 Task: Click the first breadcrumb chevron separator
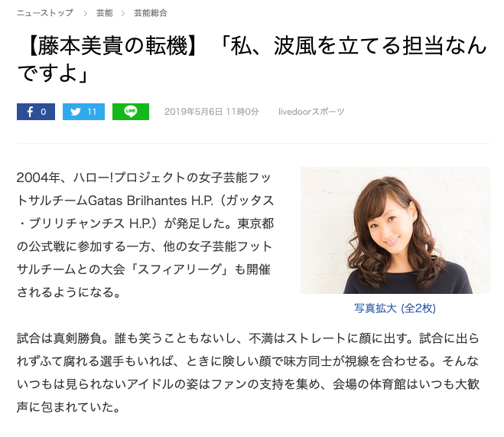[85, 13]
